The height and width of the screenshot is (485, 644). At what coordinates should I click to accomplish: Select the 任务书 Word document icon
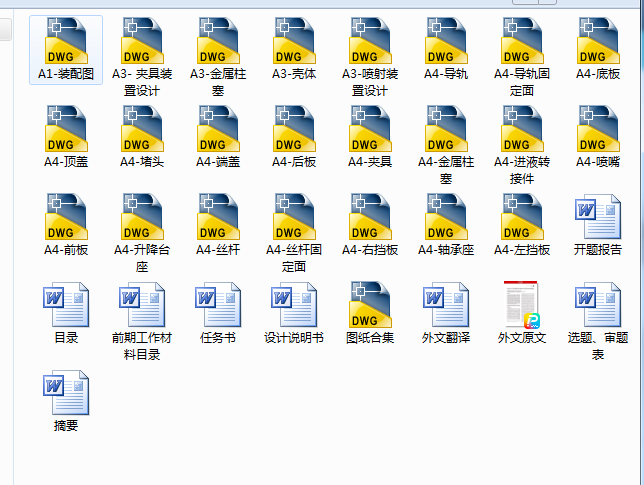point(218,304)
